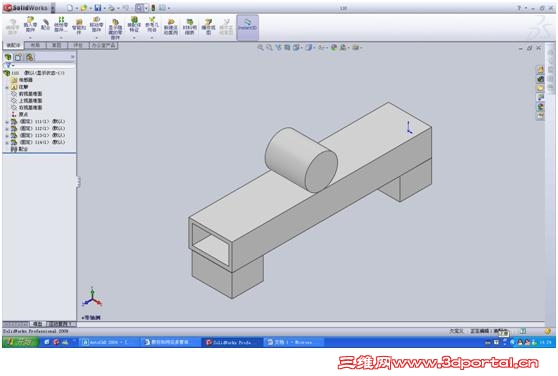Start a New Motion Study (新建运动算例)
The height and width of the screenshot is (376, 558).
(x=170, y=27)
